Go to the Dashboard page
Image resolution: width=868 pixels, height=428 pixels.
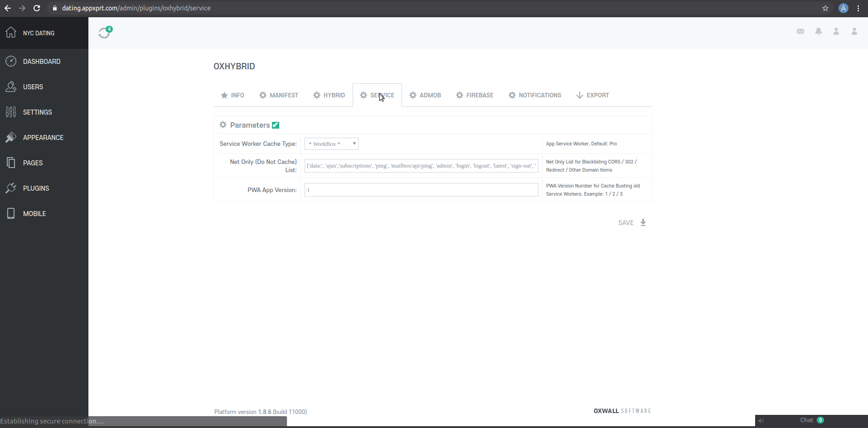tap(41, 62)
